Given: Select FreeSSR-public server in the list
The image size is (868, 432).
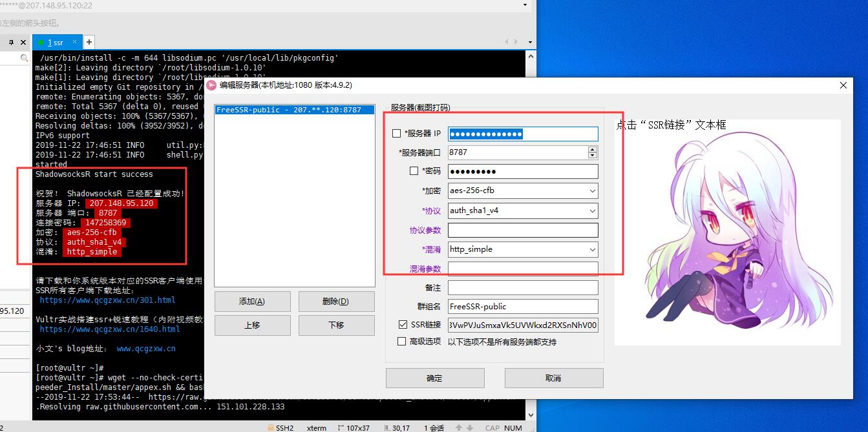Looking at the screenshot, I should (x=294, y=110).
